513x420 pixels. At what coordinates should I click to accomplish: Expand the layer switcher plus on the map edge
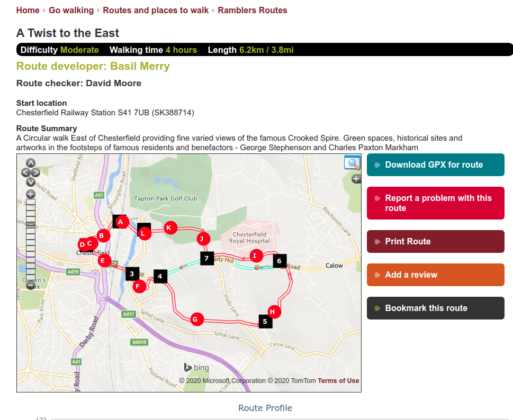(356, 179)
